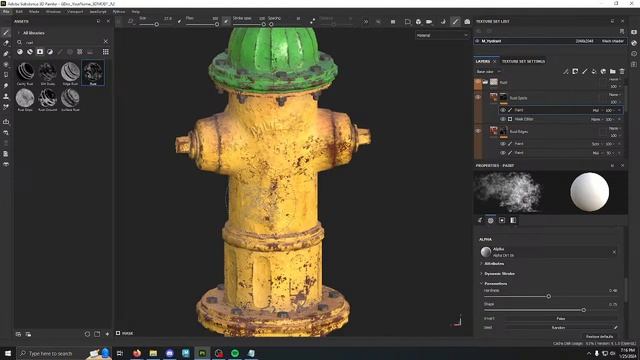Open stencil properties tab icon
The width and height of the screenshot is (640, 360).
502,220
